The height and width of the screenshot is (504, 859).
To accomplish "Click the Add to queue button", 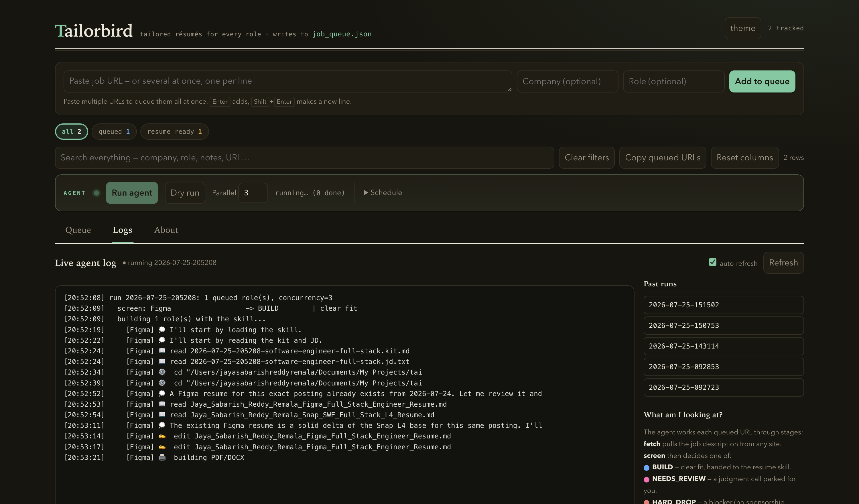I will click(x=762, y=82).
